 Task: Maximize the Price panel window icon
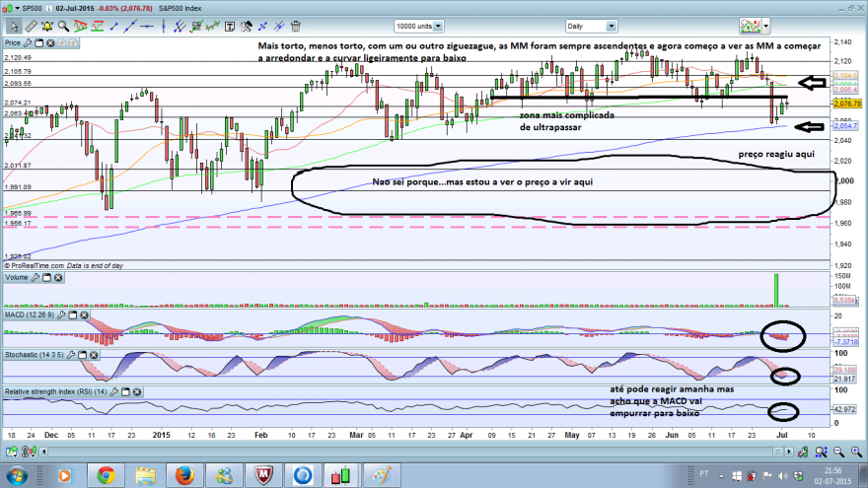pos(38,42)
